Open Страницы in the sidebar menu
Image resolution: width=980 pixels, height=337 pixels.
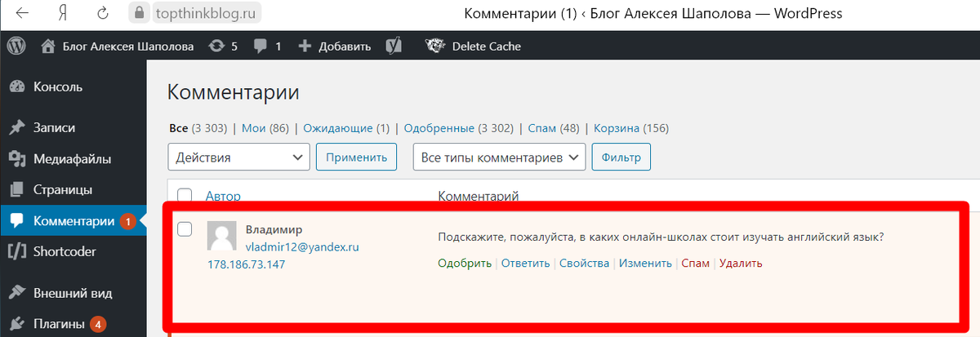pyautogui.click(x=63, y=189)
